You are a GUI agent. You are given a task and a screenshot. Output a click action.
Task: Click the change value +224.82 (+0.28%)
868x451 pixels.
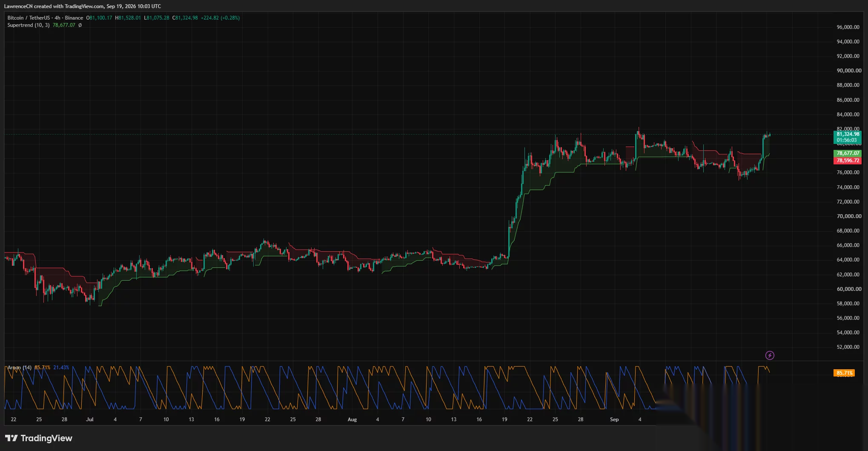tap(221, 18)
